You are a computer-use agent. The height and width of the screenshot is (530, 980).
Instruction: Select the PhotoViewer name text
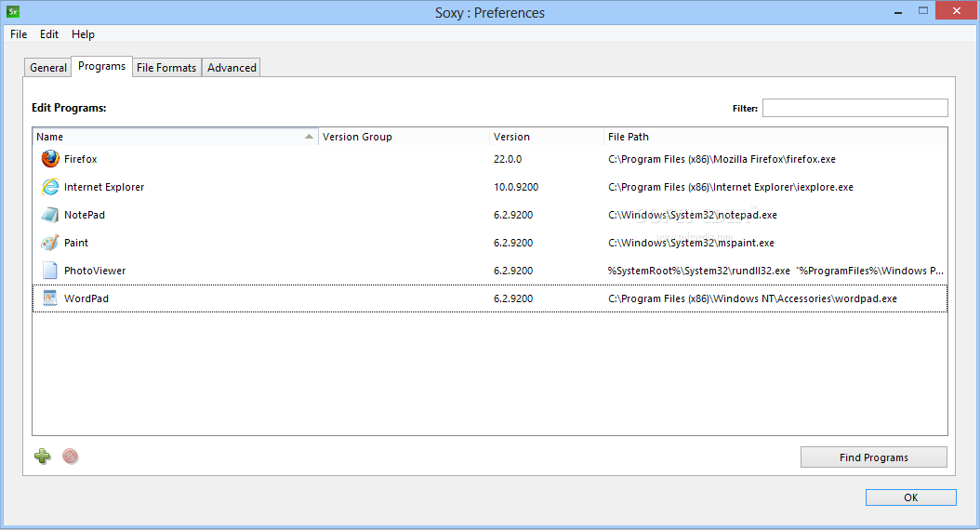coord(95,271)
